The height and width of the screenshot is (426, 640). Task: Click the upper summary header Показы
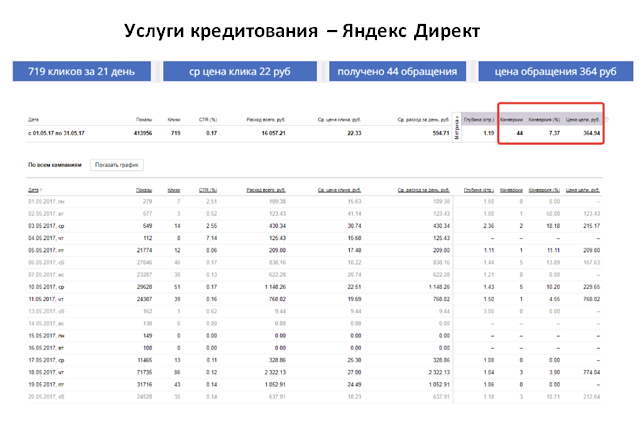point(144,120)
